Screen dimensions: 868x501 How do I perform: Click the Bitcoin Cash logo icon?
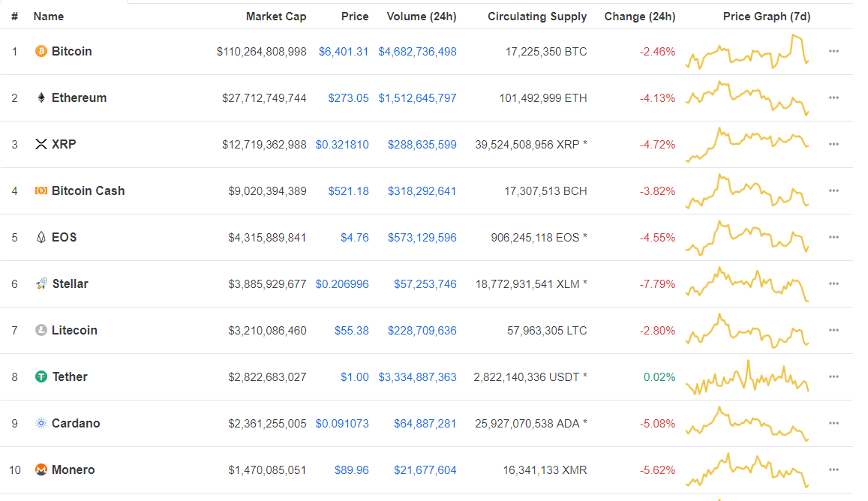(41, 190)
